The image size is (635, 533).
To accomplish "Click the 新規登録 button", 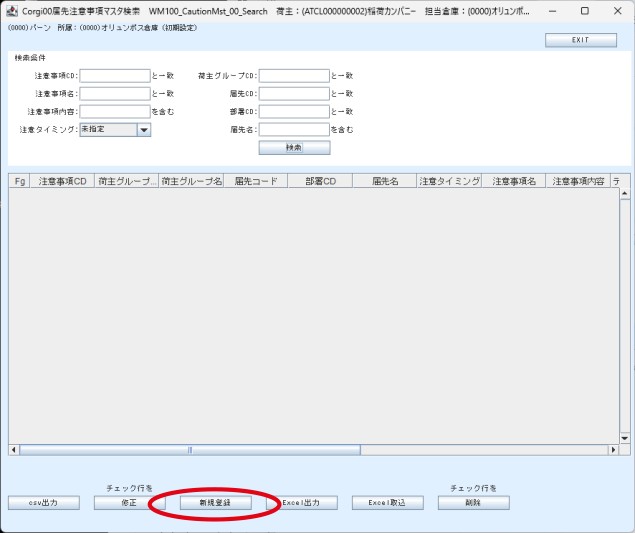I will 215,503.
